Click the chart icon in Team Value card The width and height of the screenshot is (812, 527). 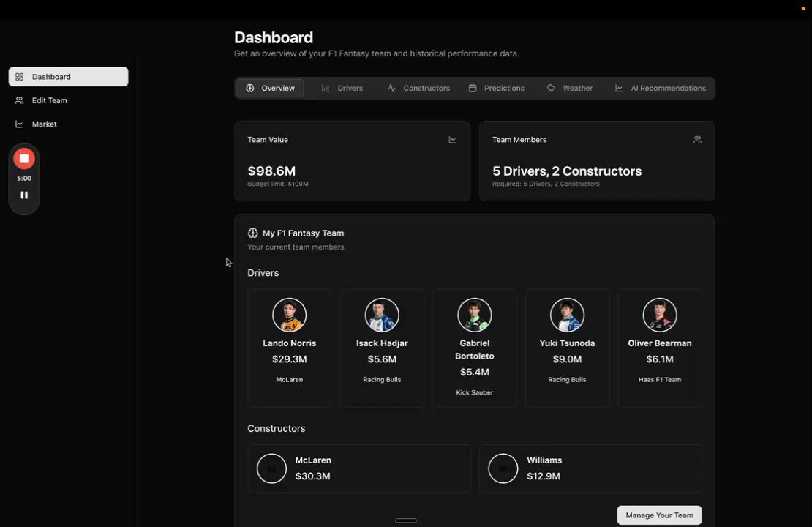tap(453, 140)
